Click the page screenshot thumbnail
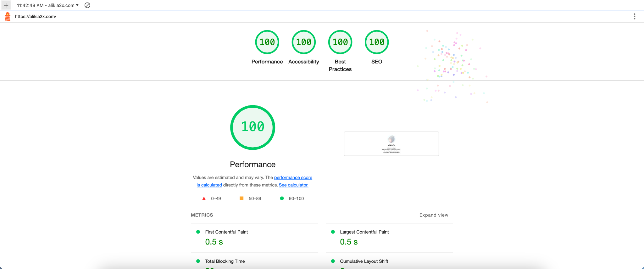Screen dimensions: 644x269 point(391,144)
